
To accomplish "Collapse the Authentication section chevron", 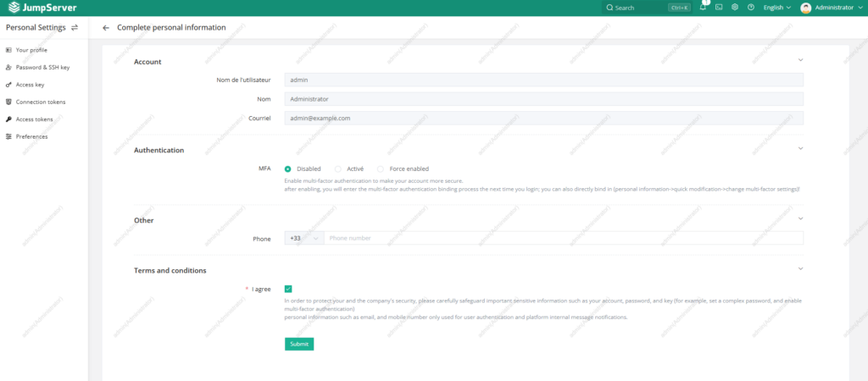I will 800,149.
